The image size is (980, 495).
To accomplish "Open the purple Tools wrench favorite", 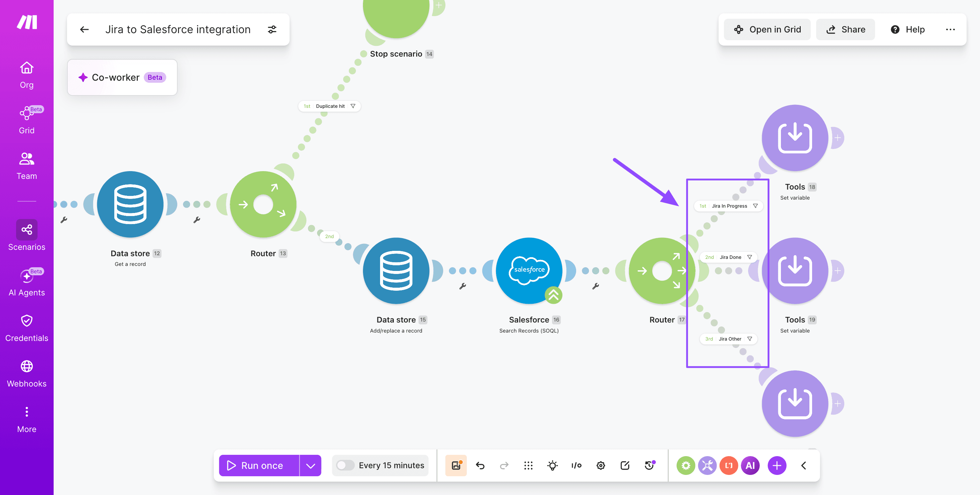I will pyautogui.click(x=707, y=465).
